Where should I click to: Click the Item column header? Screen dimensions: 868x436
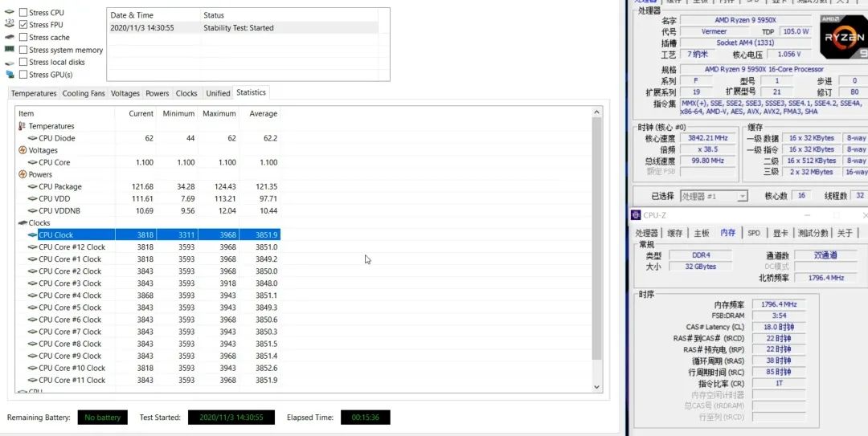(x=65, y=113)
